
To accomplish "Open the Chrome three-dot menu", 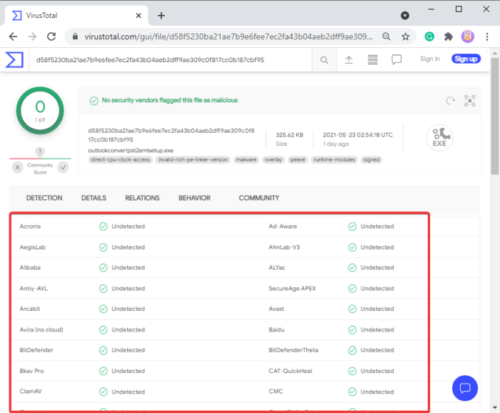I will pos(487,36).
